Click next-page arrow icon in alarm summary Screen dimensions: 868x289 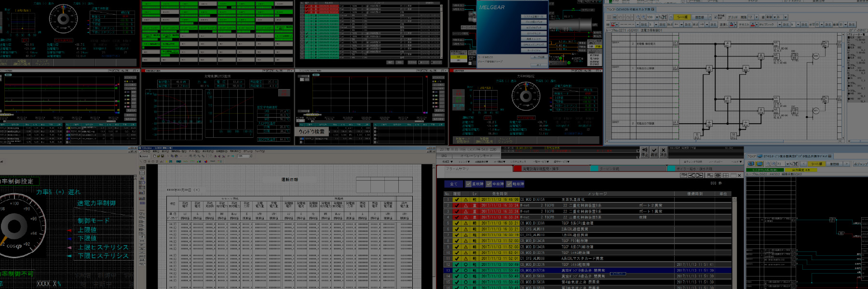[701, 175]
